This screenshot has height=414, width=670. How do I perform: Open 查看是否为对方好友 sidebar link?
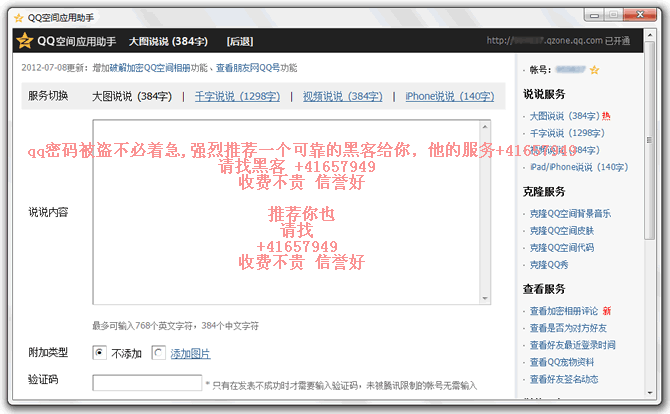[566, 328]
